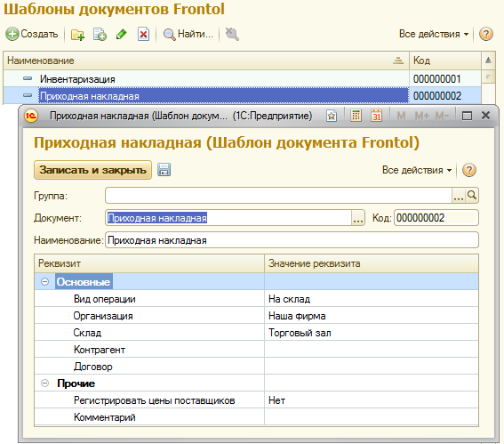Open Все действия menu in list toolbar
Viewport: 504px width, 444px height.
pos(434,34)
